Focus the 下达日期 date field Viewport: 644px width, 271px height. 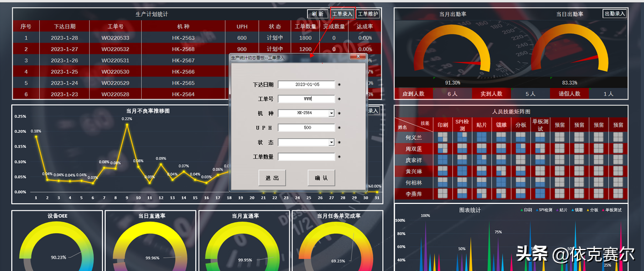point(306,84)
